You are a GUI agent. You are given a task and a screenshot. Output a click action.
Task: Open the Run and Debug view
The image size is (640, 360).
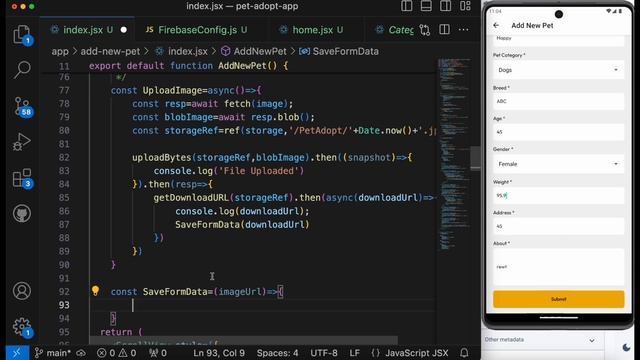22,142
